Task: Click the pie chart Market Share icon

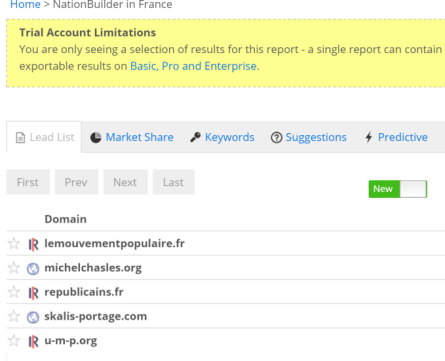Action: pos(96,137)
